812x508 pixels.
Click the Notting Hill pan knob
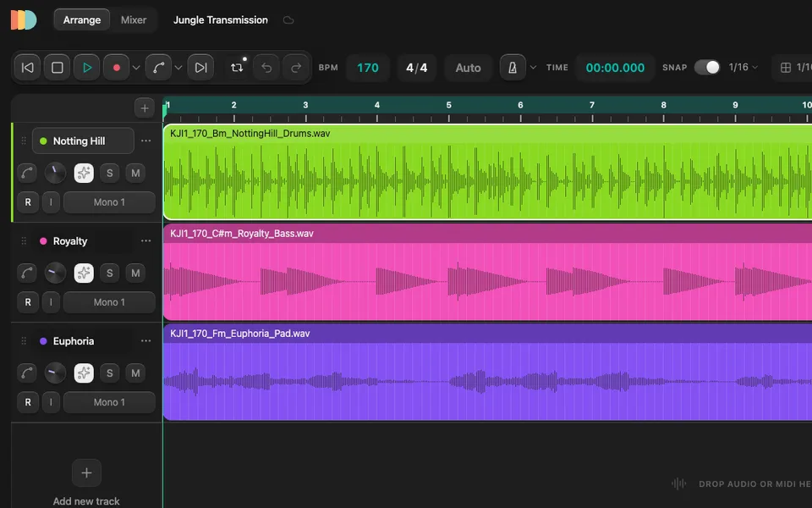pyautogui.click(x=55, y=173)
